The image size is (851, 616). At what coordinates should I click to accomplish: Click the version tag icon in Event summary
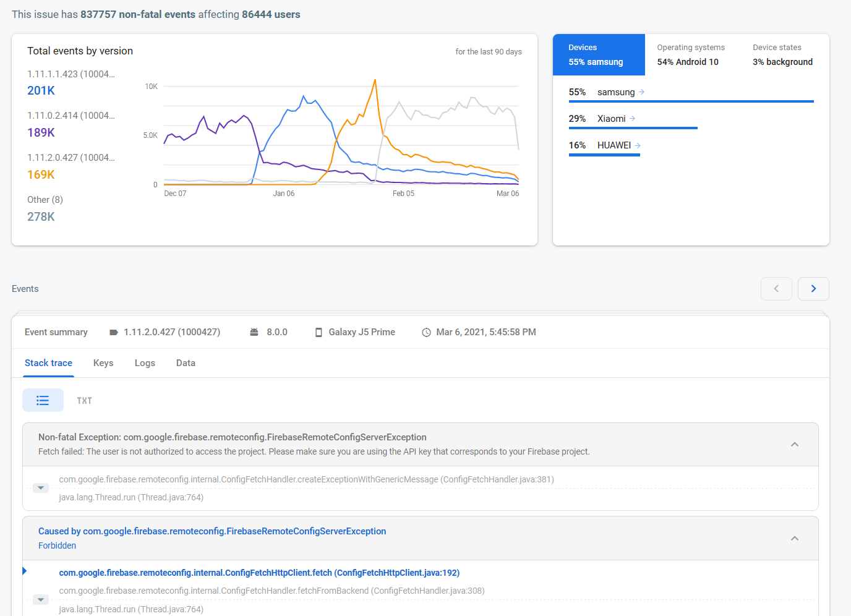(114, 333)
